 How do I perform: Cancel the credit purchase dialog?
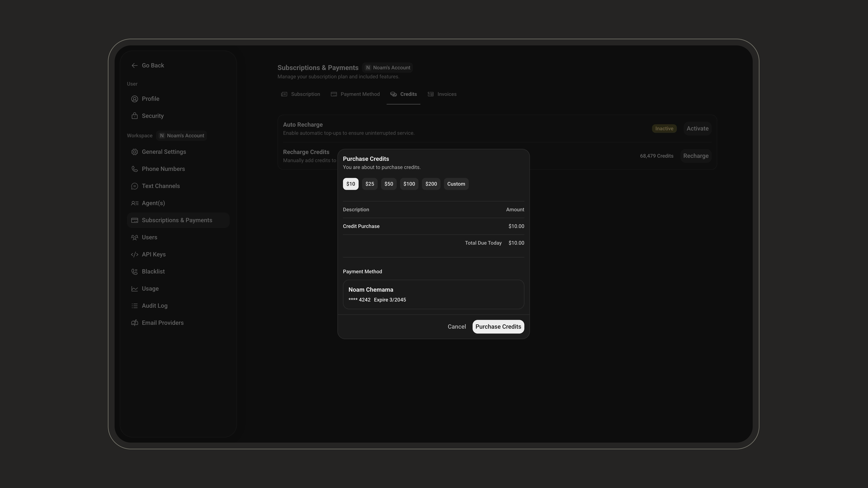pos(457,327)
